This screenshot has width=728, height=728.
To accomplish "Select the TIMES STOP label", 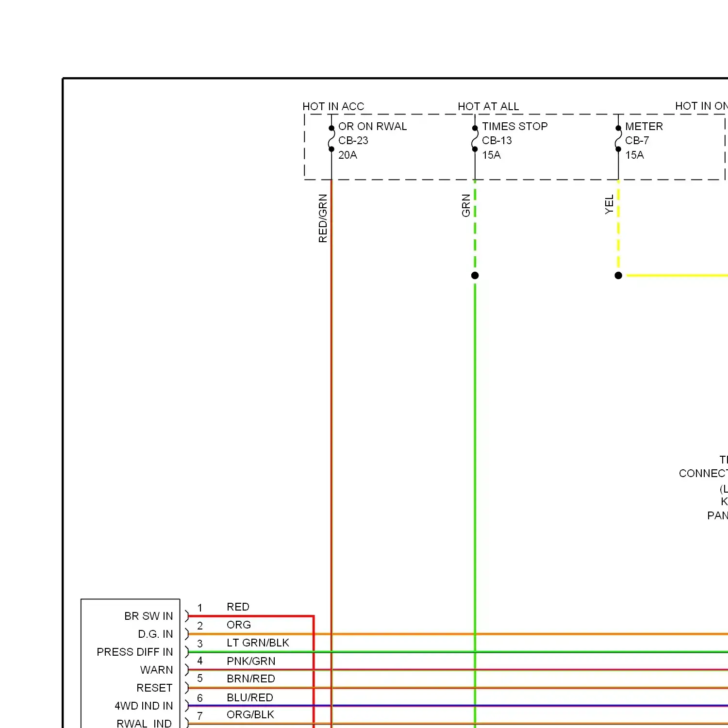I will pyautogui.click(x=514, y=126).
